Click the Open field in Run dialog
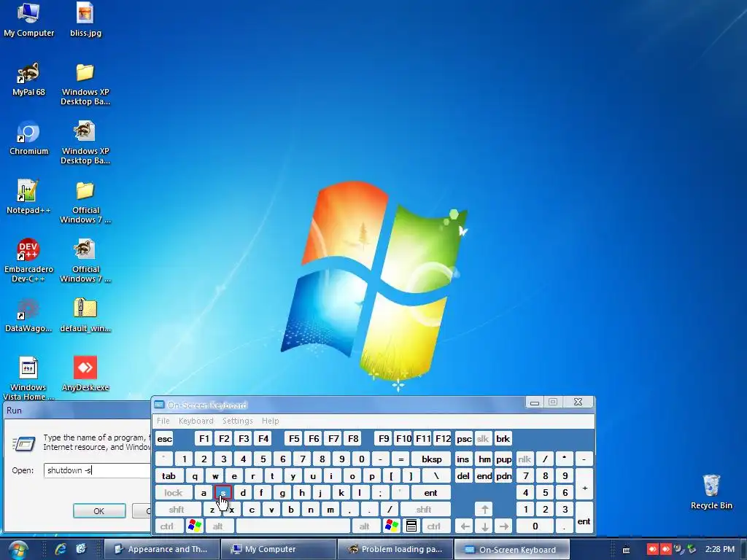 point(97,470)
